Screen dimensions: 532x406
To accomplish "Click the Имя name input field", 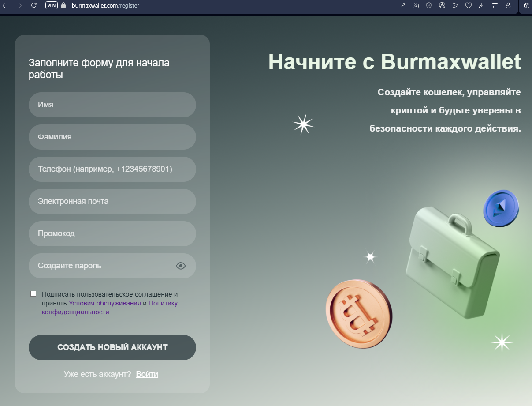I will pyautogui.click(x=112, y=105).
